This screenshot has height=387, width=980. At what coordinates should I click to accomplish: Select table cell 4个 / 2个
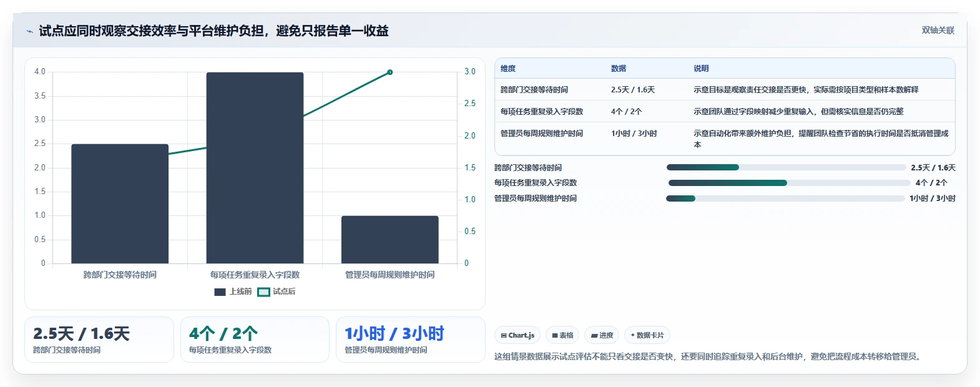tap(626, 112)
